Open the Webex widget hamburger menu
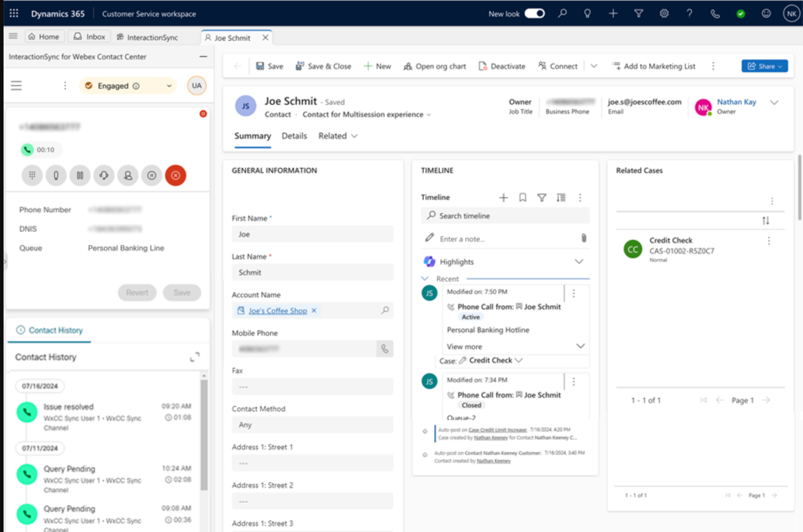Screen dimensions: 803x532 click(x=16, y=86)
